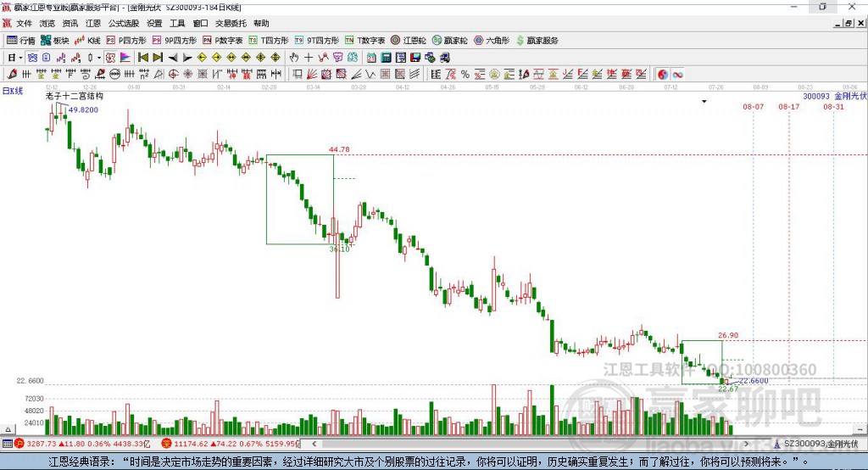Select the percent retracement tool
868x470 pixels.
coord(465,75)
